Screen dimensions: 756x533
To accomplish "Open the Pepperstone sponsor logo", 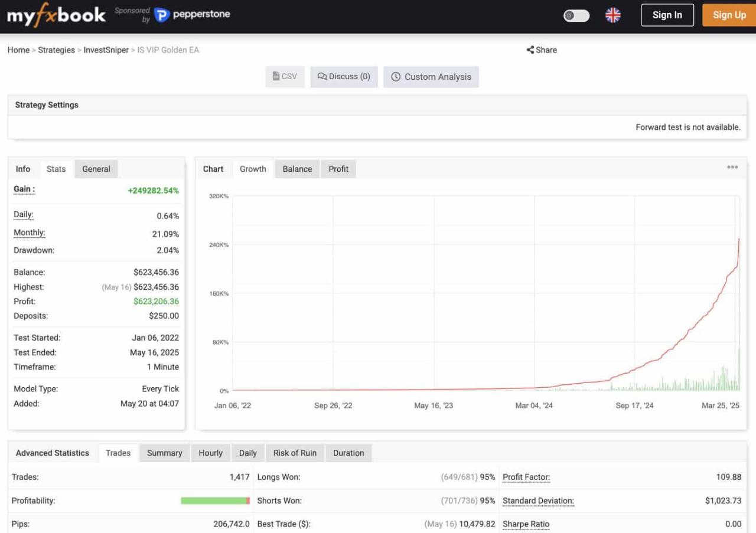I will [x=192, y=14].
